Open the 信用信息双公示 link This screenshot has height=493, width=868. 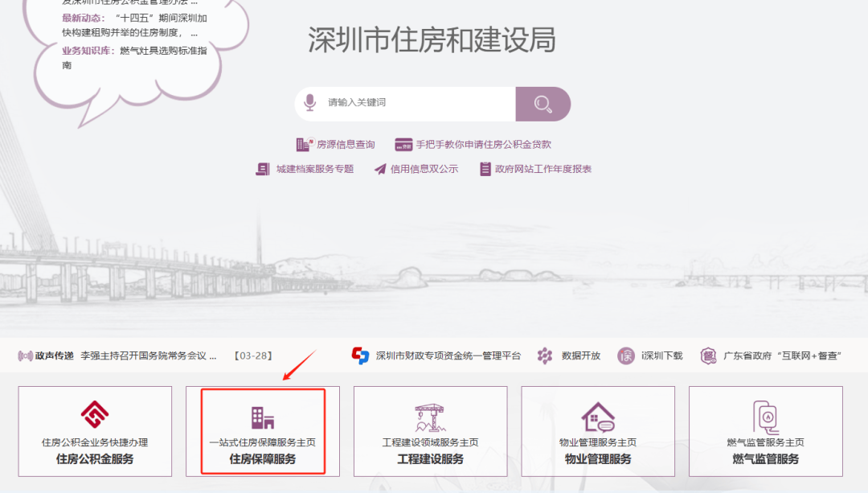coord(419,170)
